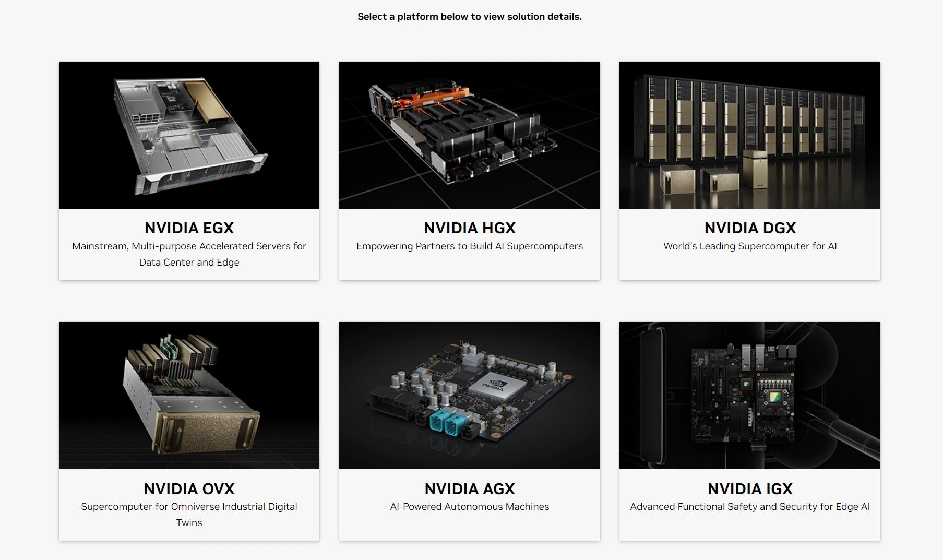Select 'AI-Powered Autonomous Machines' description
The image size is (943, 560).
[469, 507]
